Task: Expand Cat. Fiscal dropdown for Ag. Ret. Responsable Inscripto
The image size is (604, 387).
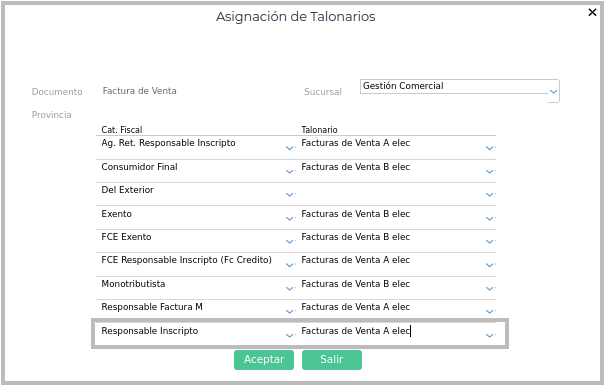Action: pyautogui.click(x=290, y=148)
